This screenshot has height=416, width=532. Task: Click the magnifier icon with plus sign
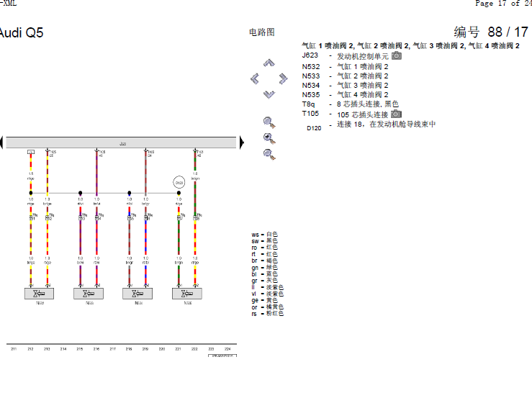click(269, 138)
